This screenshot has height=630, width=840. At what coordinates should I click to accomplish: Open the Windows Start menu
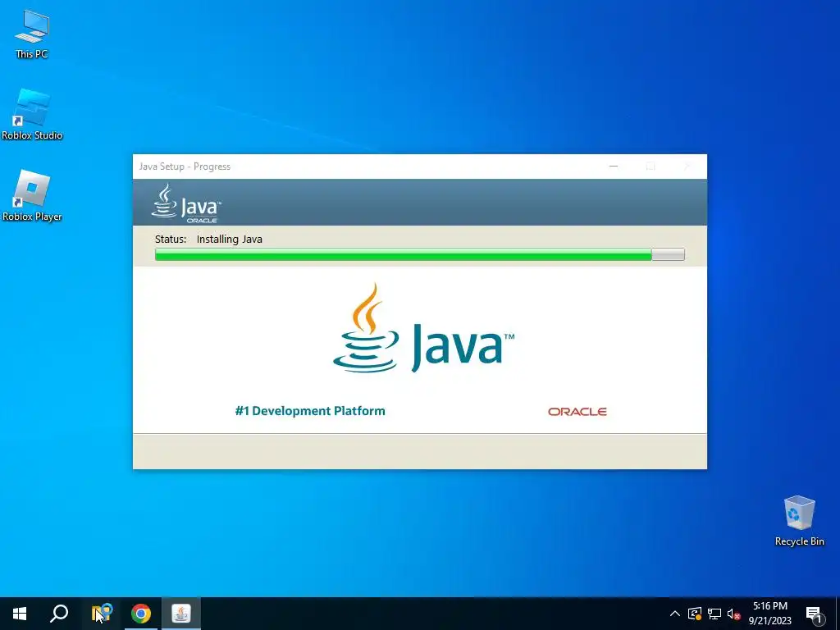(x=20, y=614)
